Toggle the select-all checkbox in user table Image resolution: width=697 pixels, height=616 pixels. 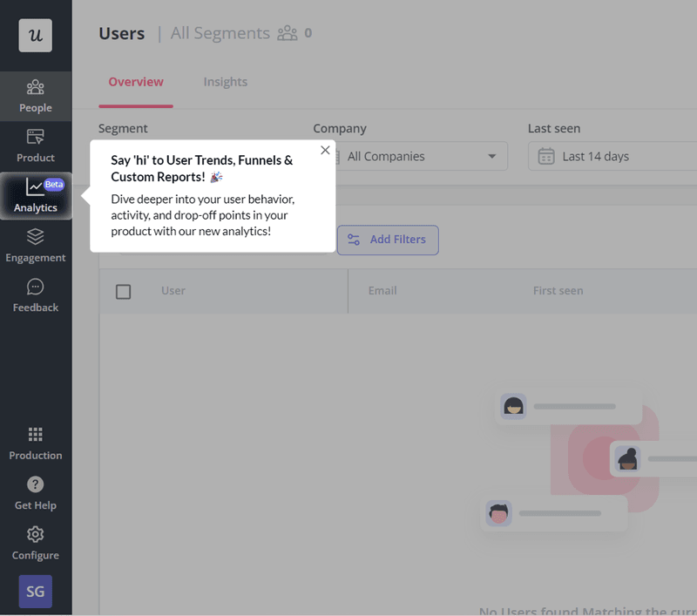click(123, 292)
